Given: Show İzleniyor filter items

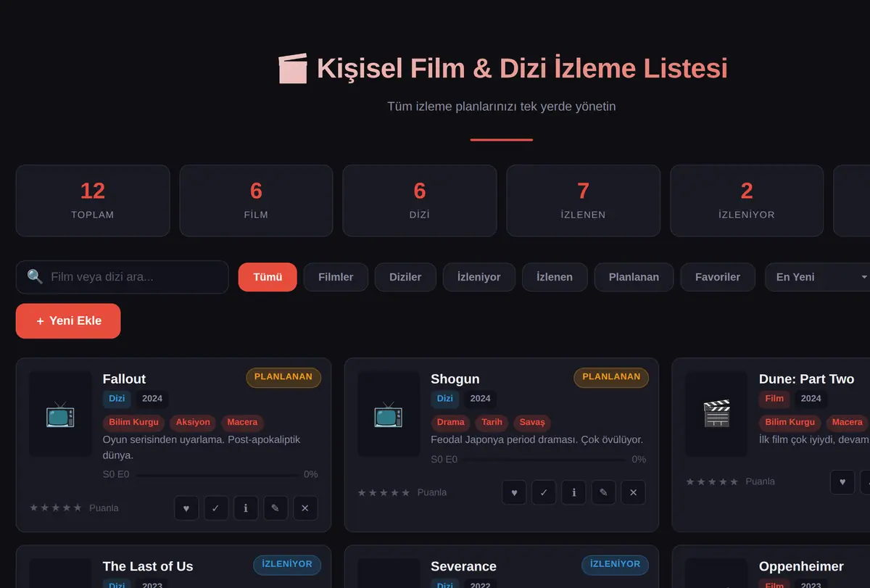Looking at the screenshot, I should pyautogui.click(x=479, y=277).
